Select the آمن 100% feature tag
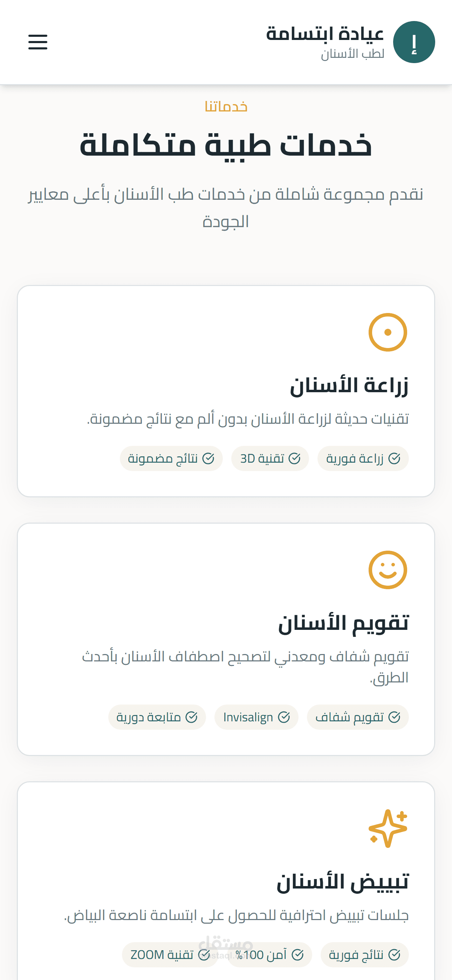The width and height of the screenshot is (452, 980). (269, 954)
